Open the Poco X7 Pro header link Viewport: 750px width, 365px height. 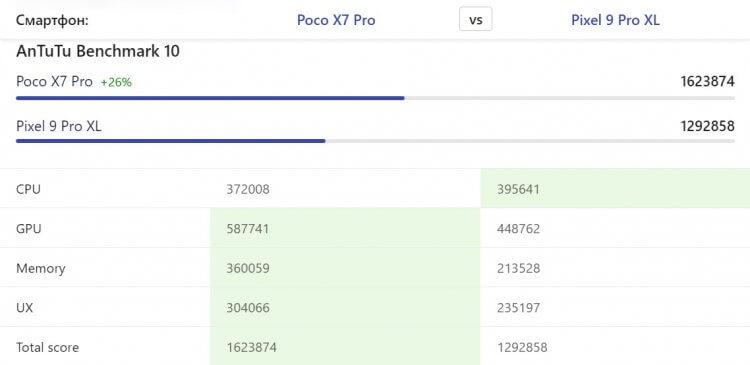point(336,20)
